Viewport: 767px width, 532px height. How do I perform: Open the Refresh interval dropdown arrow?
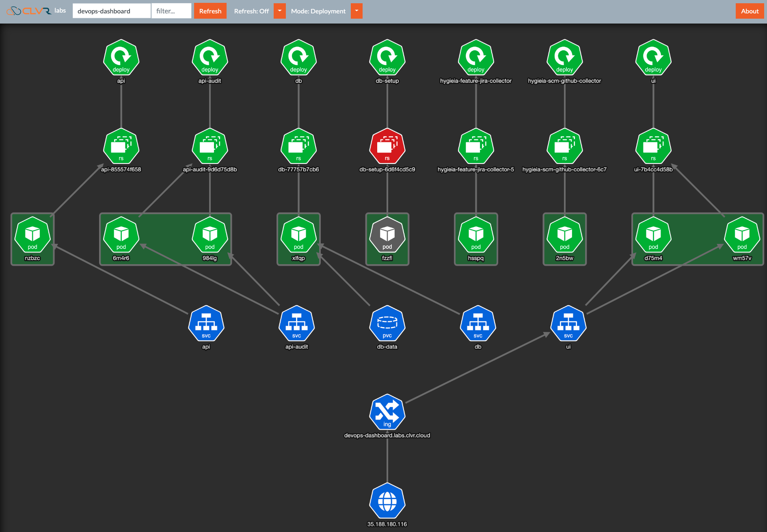click(280, 11)
